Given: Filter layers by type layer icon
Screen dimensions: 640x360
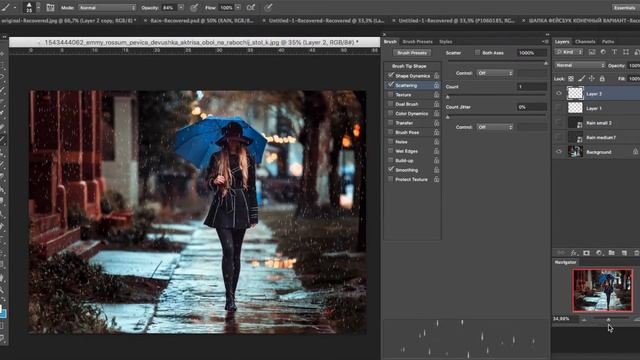Looking at the screenshot, I should [x=614, y=52].
